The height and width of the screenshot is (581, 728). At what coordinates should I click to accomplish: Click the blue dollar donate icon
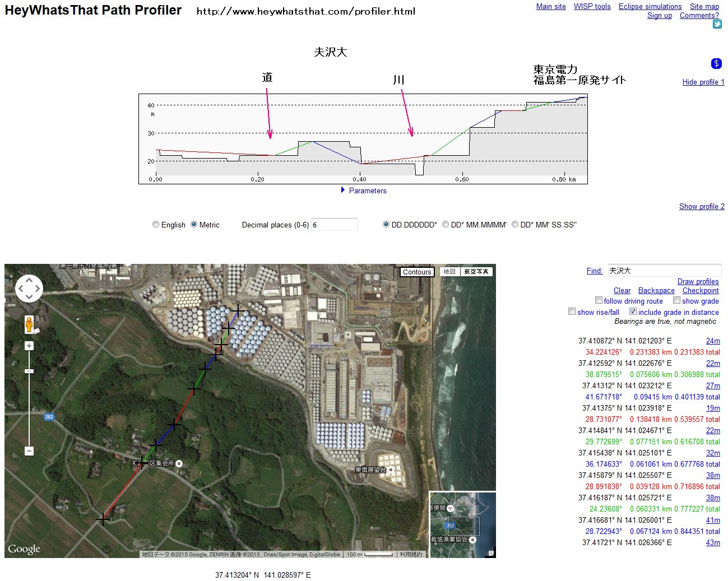[716, 63]
